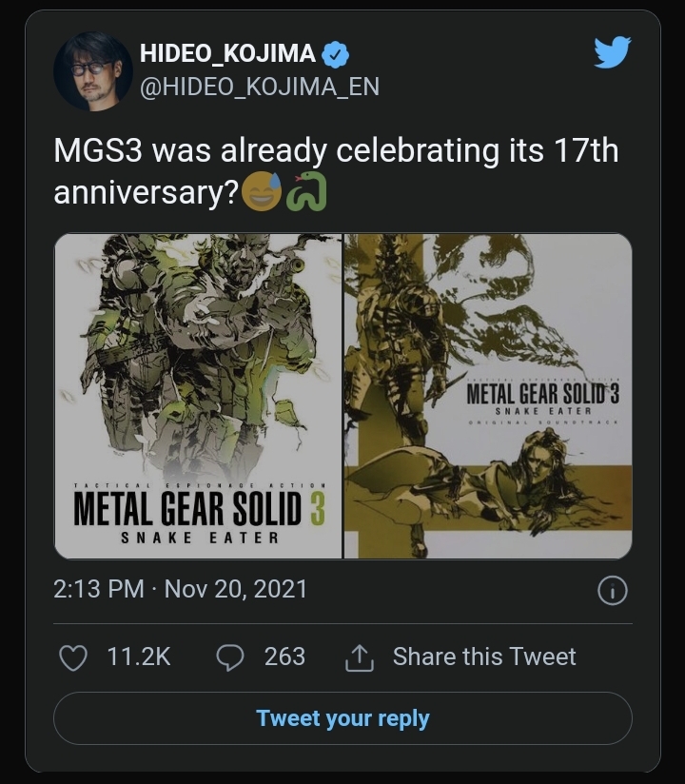Click the reply speech bubble icon
The image size is (685, 784).
tap(231, 657)
